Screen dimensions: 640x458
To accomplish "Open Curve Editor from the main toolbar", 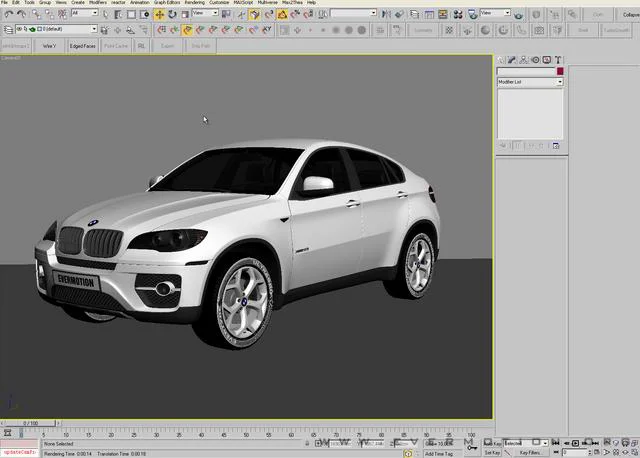I will coord(429,15).
